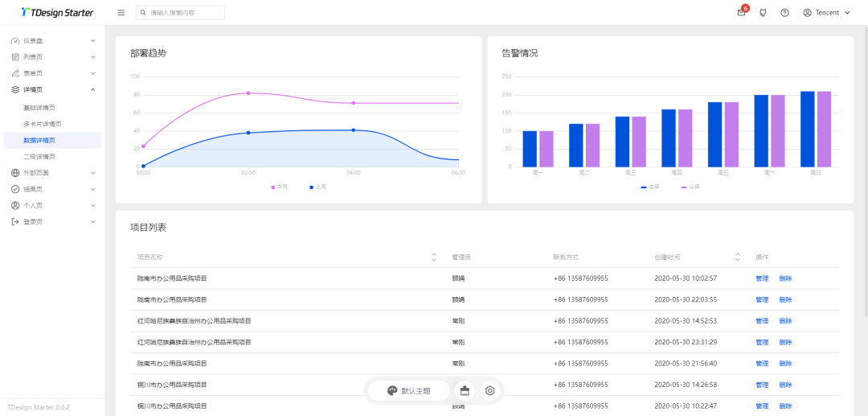Click 管理 for the 10:02:57 row
The height and width of the screenshot is (416, 868).
point(762,278)
